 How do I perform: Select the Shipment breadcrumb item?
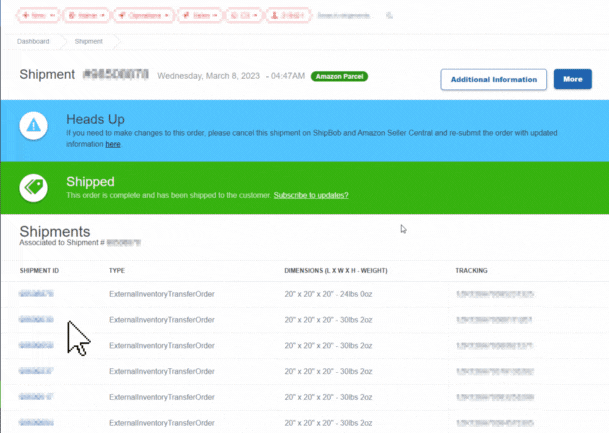click(89, 42)
